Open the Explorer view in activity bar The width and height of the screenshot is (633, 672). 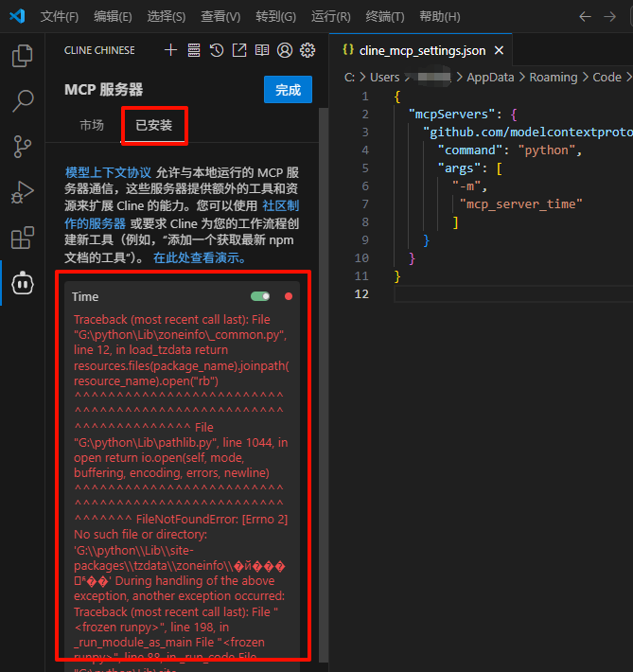[x=23, y=56]
